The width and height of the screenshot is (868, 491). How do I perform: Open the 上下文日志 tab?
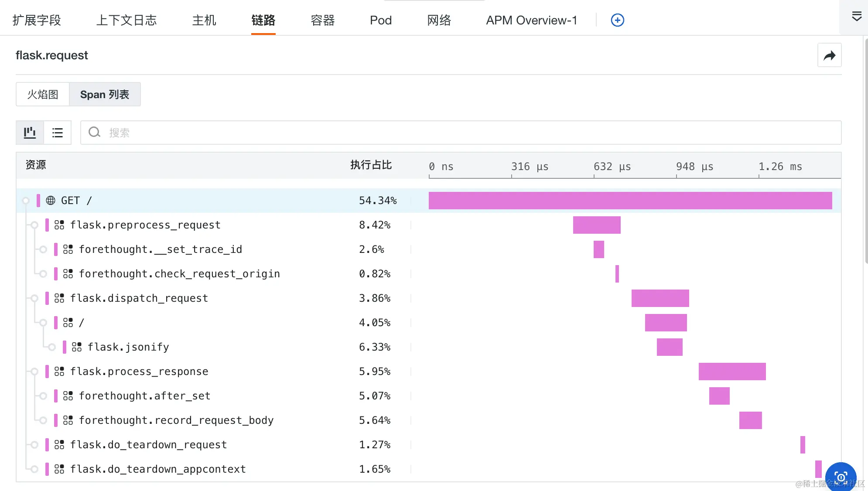[126, 20]
